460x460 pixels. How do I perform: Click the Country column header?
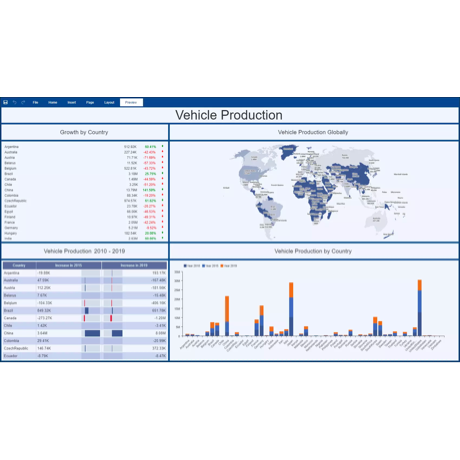click(x=19, y=265)
